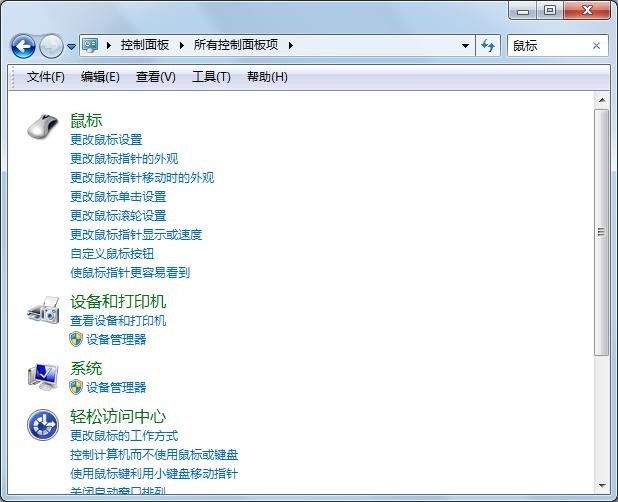Open recent pages dropdown next to Forward button
The width and height of the screenshot is (618, 502).
coord(71,46)
